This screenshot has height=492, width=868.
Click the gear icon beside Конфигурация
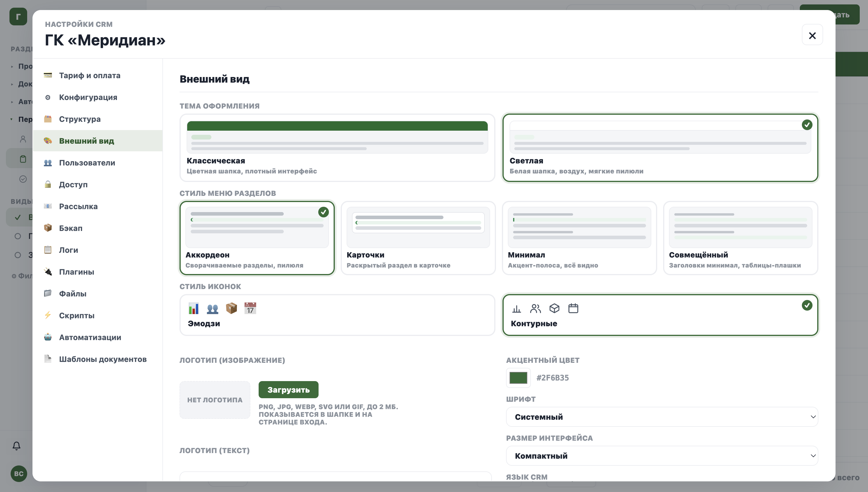[x=48, y=97]
